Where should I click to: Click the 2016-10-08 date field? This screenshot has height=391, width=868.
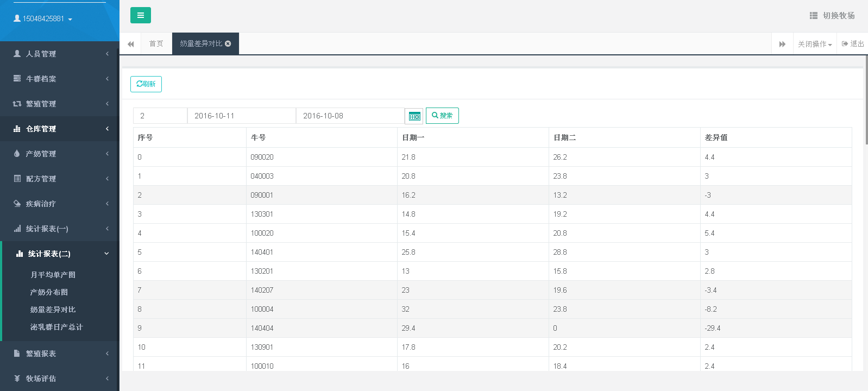pos(350,116)
